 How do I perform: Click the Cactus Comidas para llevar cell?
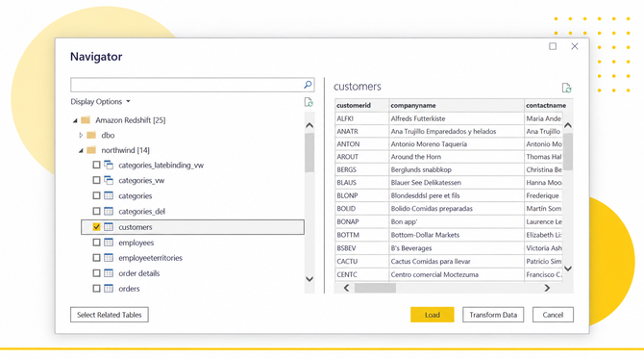click(457, 261)
